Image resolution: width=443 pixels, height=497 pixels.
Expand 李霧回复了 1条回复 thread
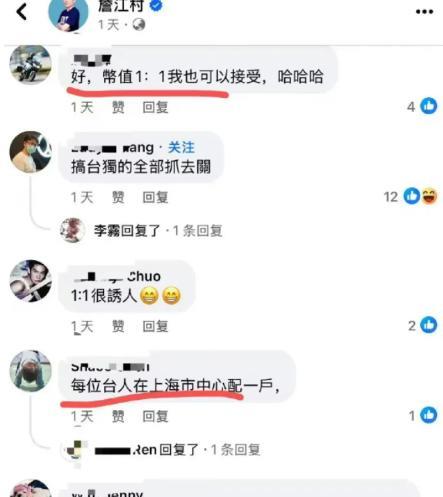158,231
